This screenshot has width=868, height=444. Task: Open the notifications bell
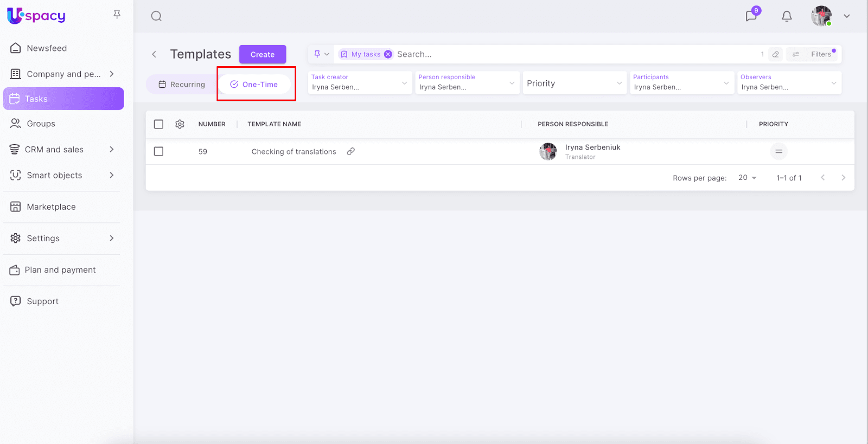point(787,16)
